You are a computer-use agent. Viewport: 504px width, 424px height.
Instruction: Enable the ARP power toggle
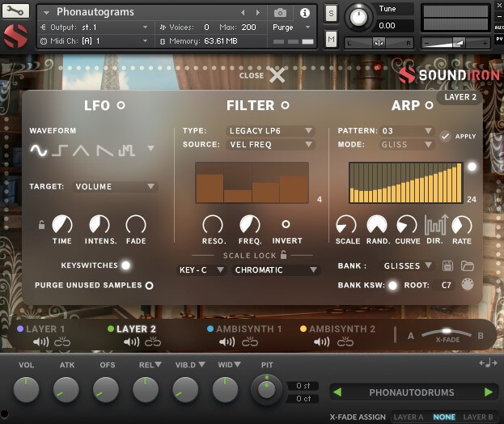pyautogui.click(x=429, y=105)
